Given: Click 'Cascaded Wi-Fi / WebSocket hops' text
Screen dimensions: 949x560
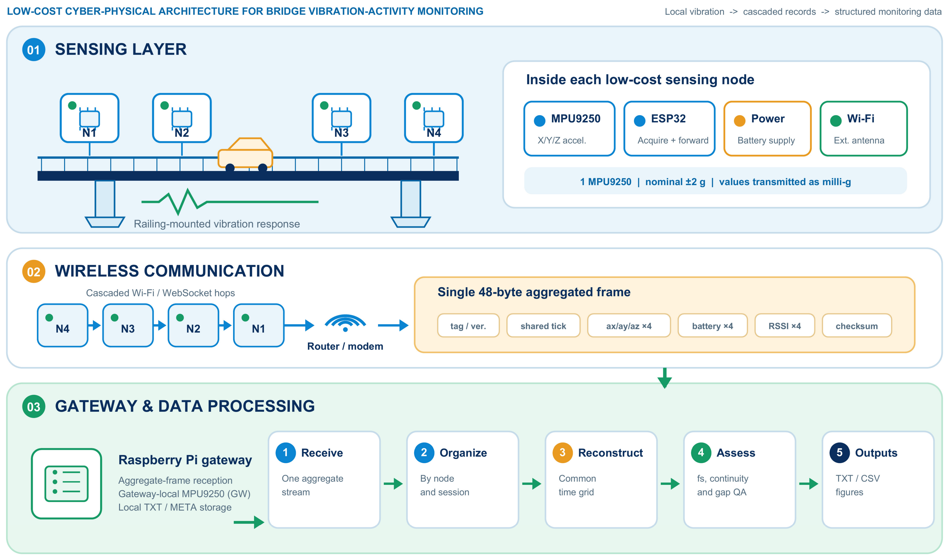Looking at the screenshot, I should [160, 293].
